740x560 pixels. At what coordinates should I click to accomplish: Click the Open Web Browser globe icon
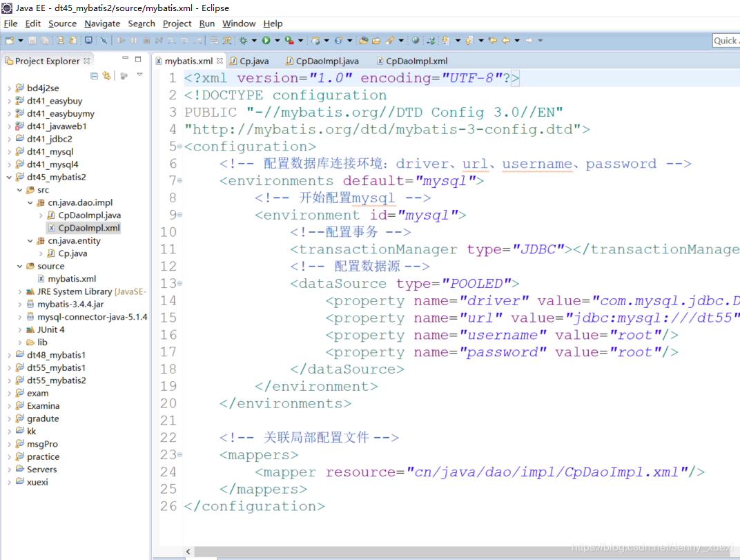(x=416, y=41)
